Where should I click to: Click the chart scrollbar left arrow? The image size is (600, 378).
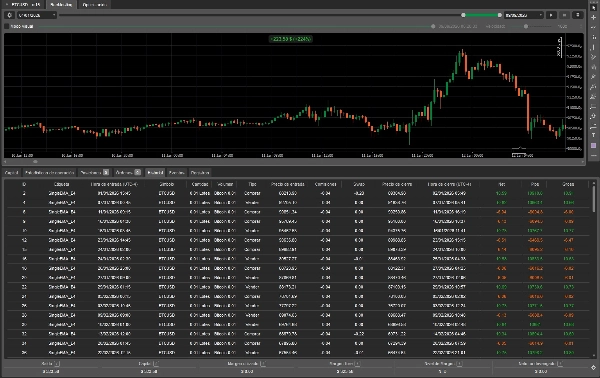click(x=5, y=162)
